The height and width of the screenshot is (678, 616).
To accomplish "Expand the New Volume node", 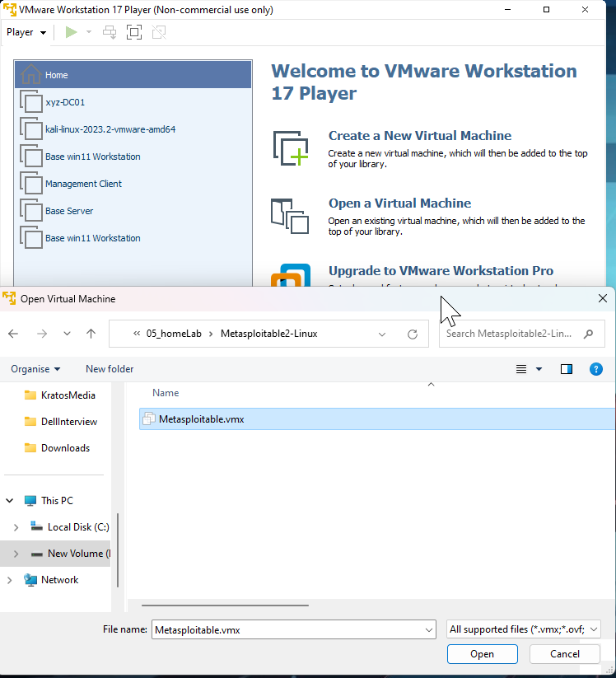I will coord(16,554).
